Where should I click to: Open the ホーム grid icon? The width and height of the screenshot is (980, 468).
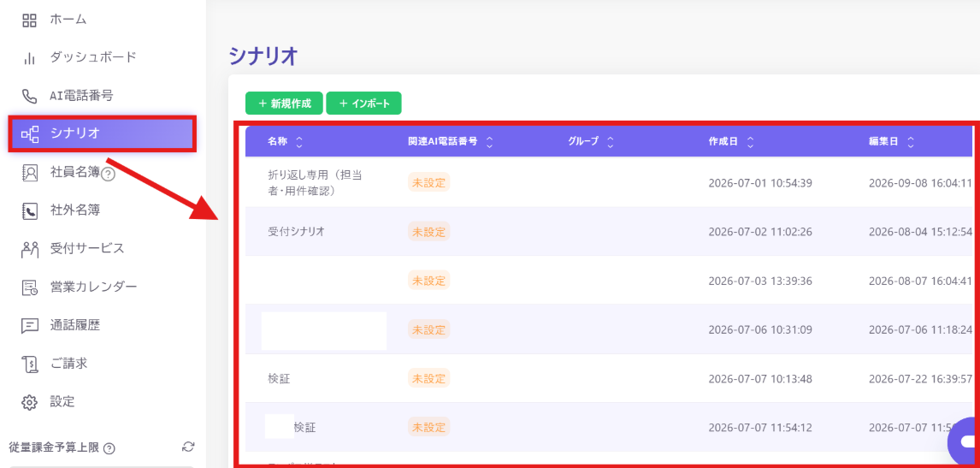pos(29,20)
